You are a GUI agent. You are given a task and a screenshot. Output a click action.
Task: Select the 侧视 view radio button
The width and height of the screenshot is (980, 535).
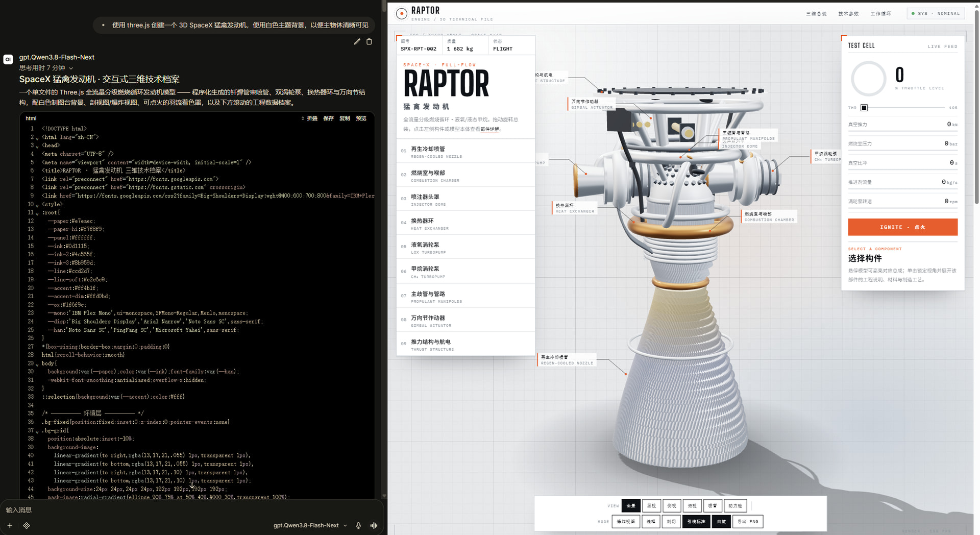pyautogui.click(x=672, y=506)
